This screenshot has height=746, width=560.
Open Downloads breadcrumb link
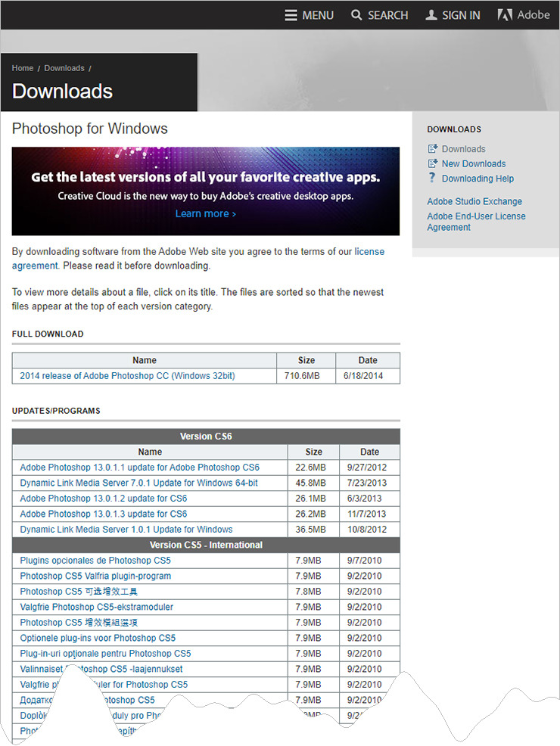(x=64, y=68)
